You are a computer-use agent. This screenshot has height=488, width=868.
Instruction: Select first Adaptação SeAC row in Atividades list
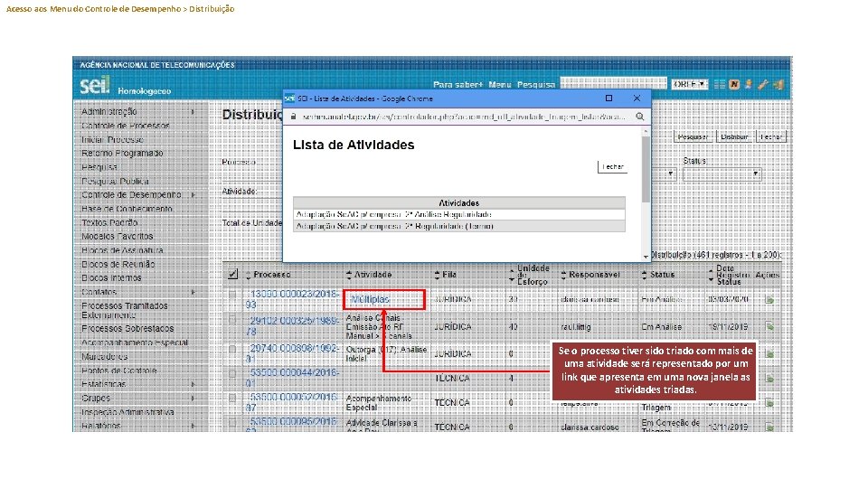[459, 215]
